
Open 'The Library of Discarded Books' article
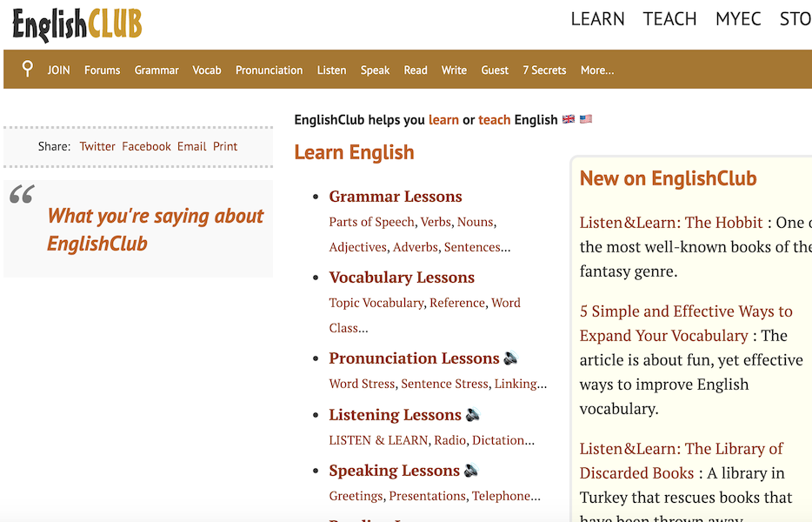click(x=681, y=460)
